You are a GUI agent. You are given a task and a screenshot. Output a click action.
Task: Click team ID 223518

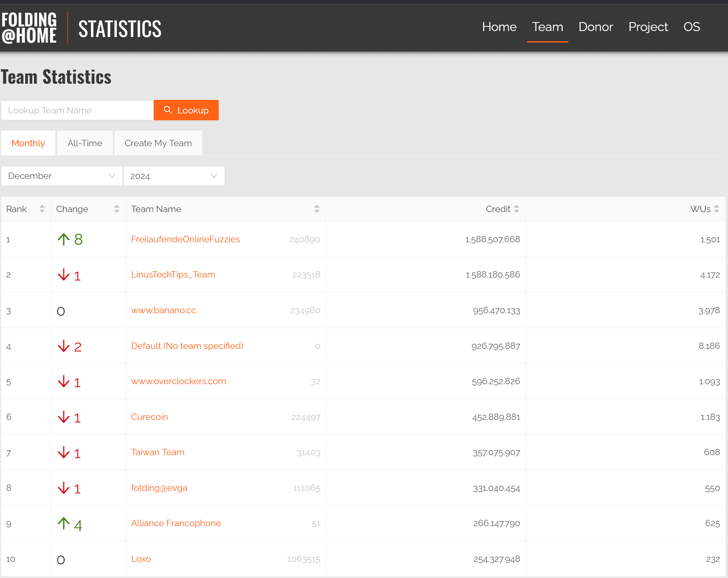pos(306,275)
